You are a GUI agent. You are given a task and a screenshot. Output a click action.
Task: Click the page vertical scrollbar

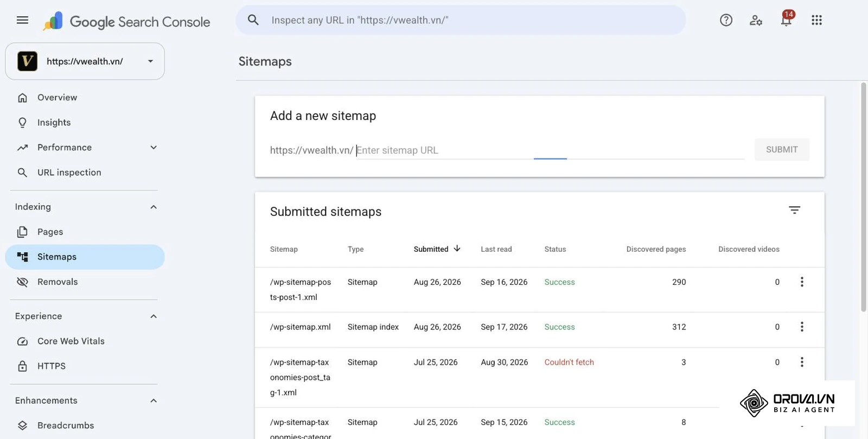[864, 197]
